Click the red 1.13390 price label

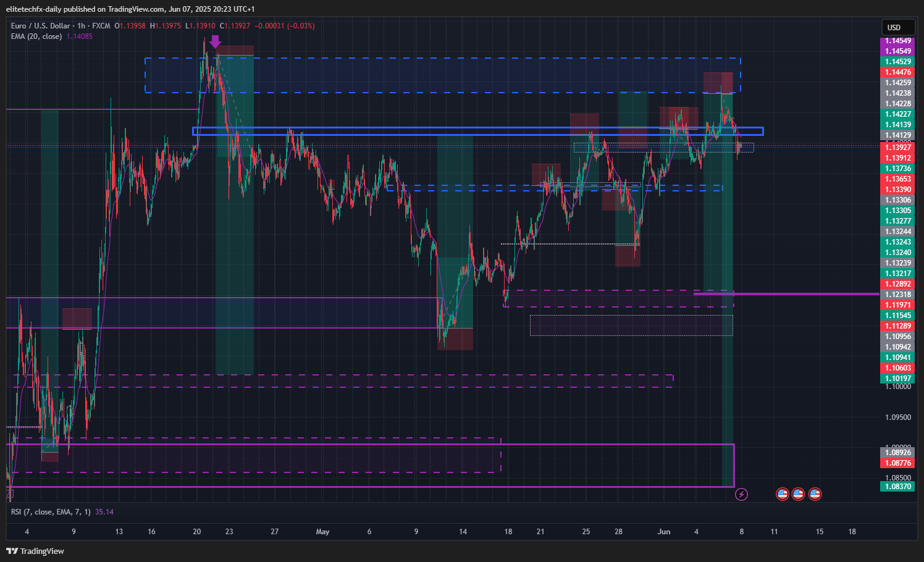(x=897, y=190)
